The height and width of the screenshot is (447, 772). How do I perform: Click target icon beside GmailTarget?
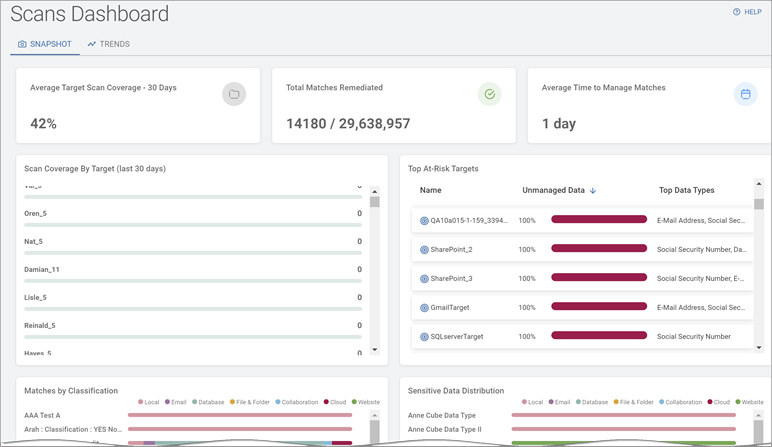pyautogui.click(x=424, y=308)
